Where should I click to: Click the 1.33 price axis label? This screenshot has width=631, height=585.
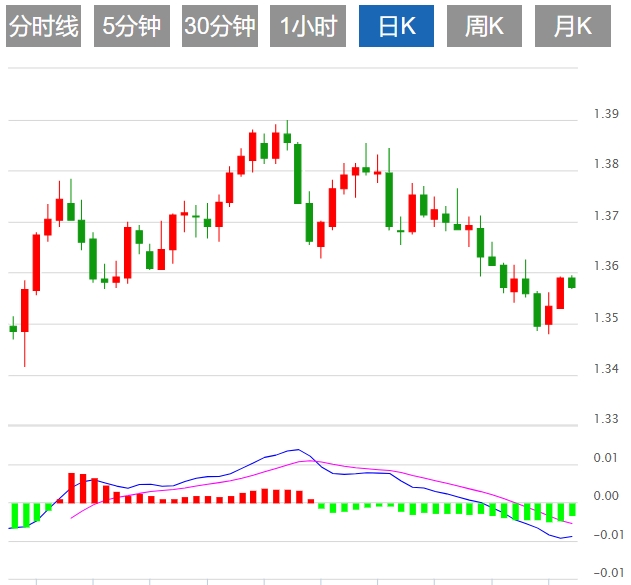click(606, 419)
